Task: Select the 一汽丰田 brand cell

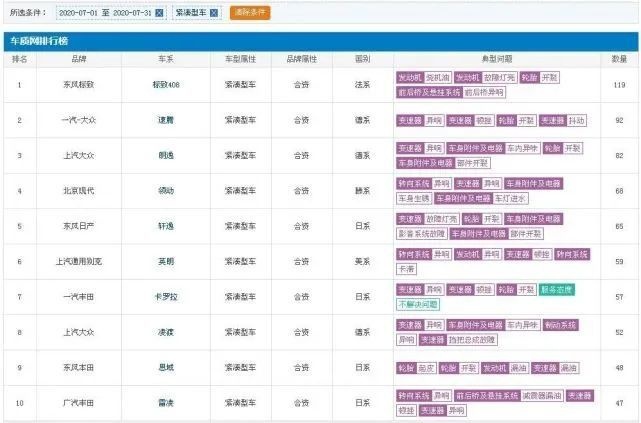Action: coord(78,297)
